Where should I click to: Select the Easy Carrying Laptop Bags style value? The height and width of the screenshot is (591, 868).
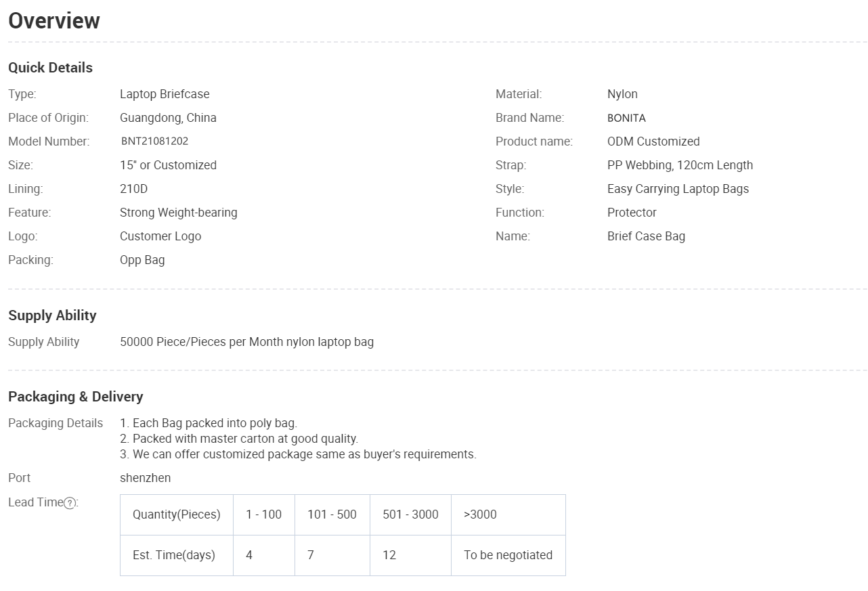678,189
